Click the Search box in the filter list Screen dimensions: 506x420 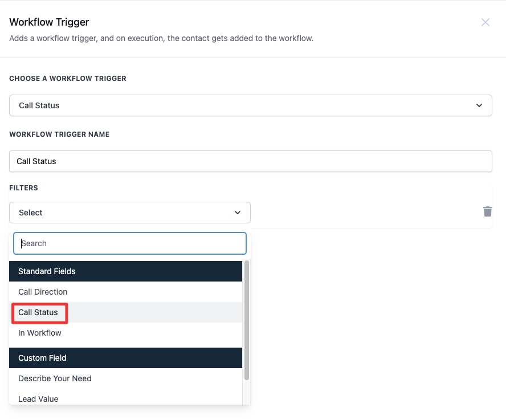(x=130, y=243)
